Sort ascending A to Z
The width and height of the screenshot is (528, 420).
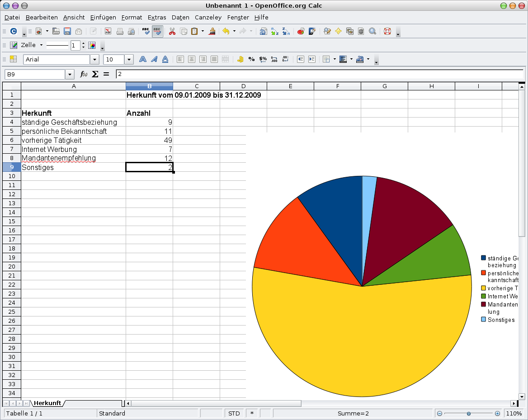274,32
